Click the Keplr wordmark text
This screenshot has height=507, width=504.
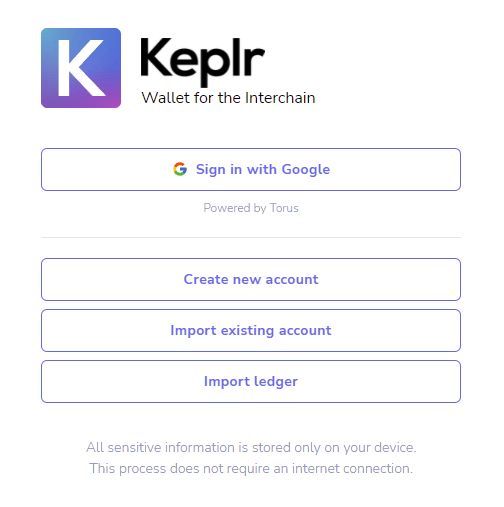pos(202,61)
